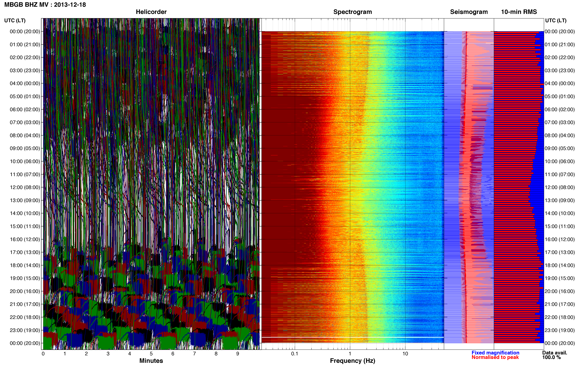Click '02:00 (22:00)' on the Helicorder time axis
588x368 pixels.
pyautogui.click(x=25, y=57)
